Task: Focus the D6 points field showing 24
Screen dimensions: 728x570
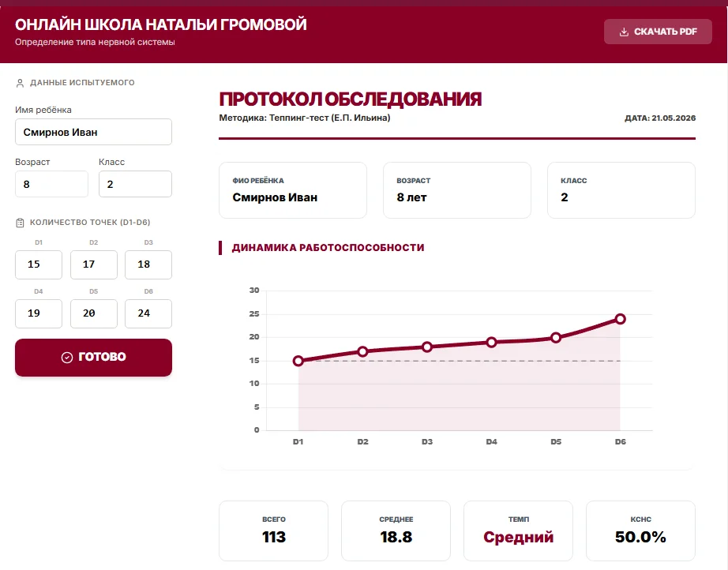Action: (148, 313)
